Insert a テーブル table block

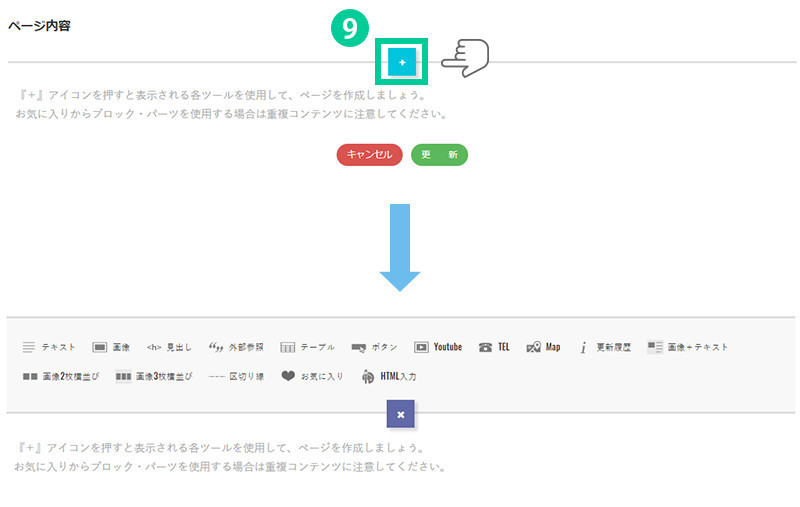pyautogui.click(x=307, y=347)
